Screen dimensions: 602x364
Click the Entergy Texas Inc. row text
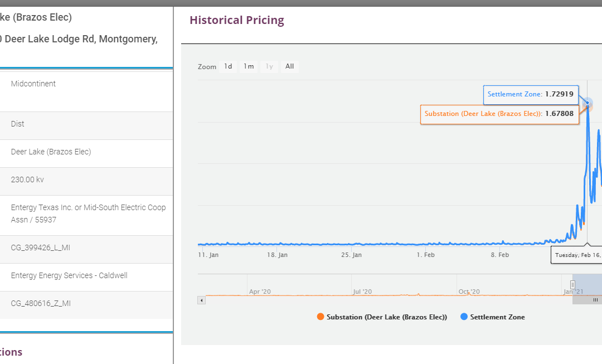click(88, 213)
